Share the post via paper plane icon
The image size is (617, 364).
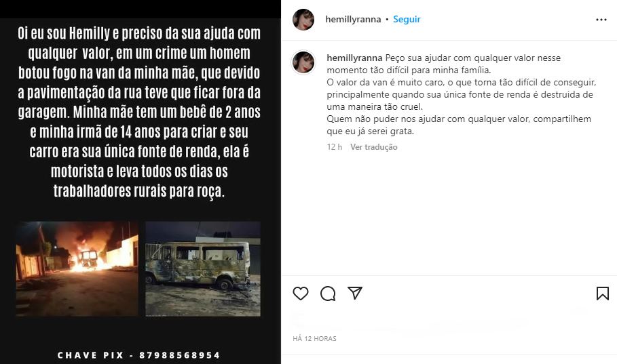[x=355, y=293]
